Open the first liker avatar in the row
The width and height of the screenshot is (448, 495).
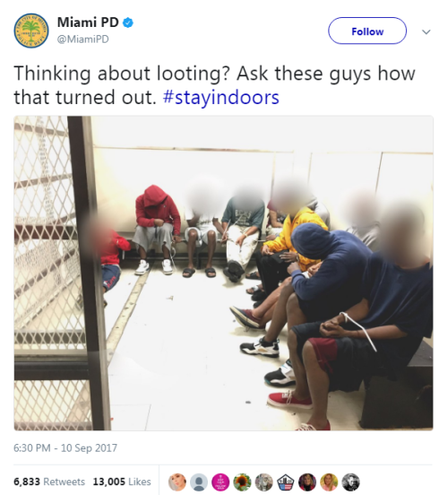[177, 482]
